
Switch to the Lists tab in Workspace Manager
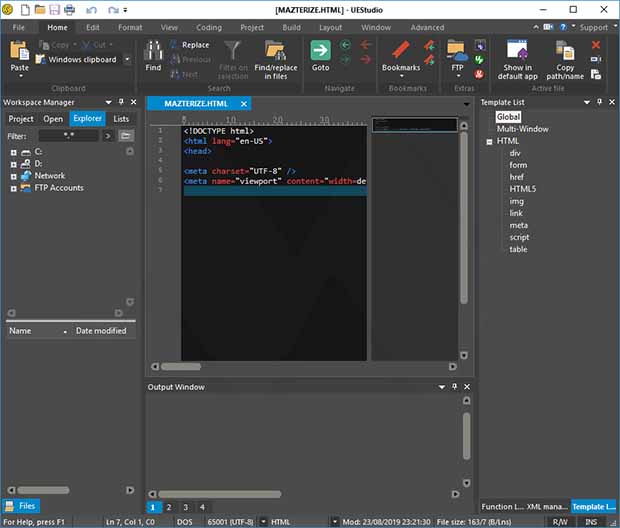click(x=121, y=119)
